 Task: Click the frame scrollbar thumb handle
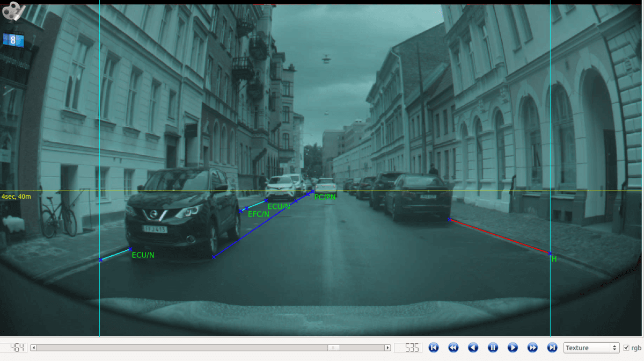coord(334,348)
